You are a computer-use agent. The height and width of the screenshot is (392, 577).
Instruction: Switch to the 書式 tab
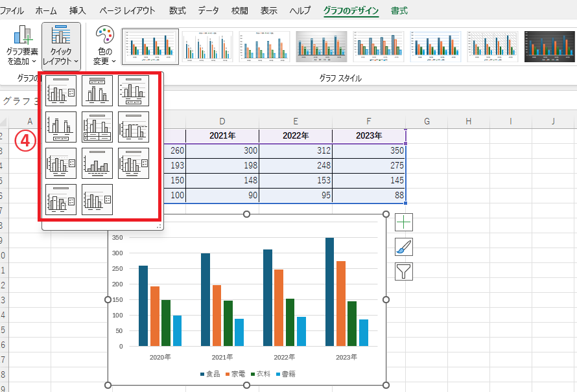point(399,10)
